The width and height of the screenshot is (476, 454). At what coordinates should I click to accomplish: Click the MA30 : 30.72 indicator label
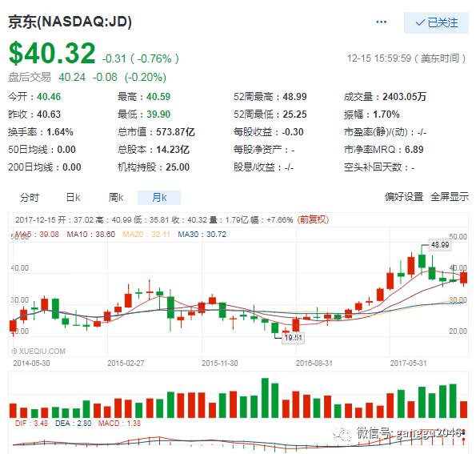tap(202, 235)
